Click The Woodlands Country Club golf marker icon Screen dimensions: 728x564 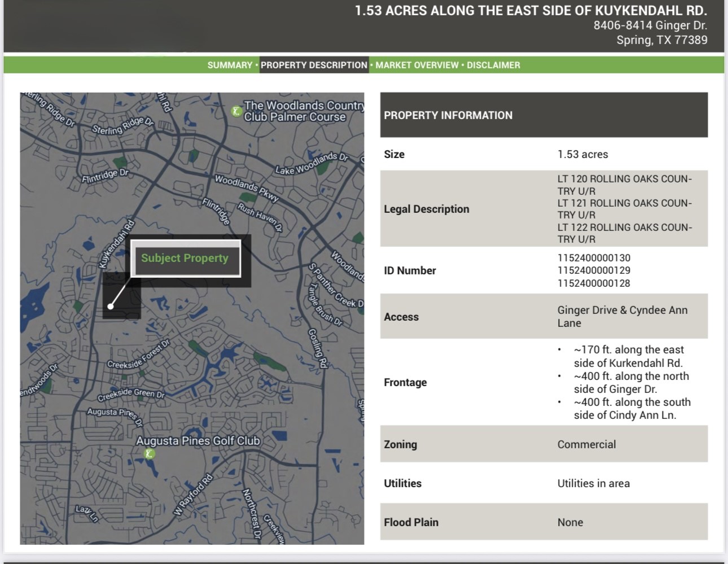(238, 111)
